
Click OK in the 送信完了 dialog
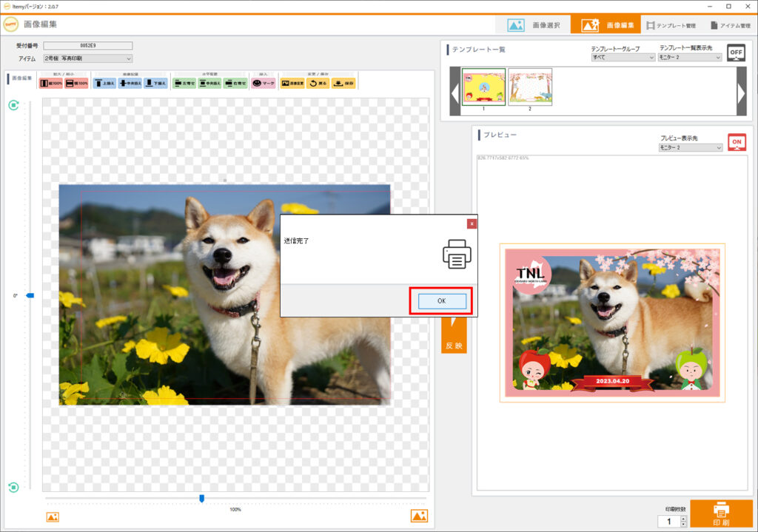click(x=442, y=301)
